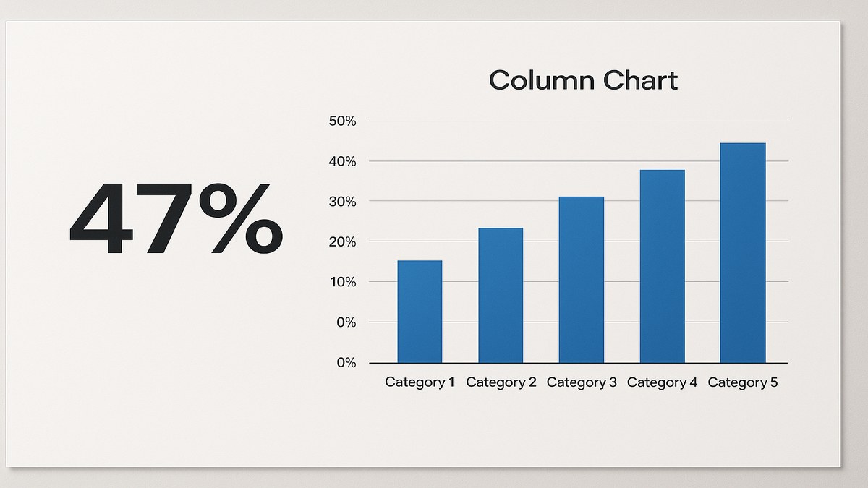Select the 40% y-axis label

(x=342, y=162)
